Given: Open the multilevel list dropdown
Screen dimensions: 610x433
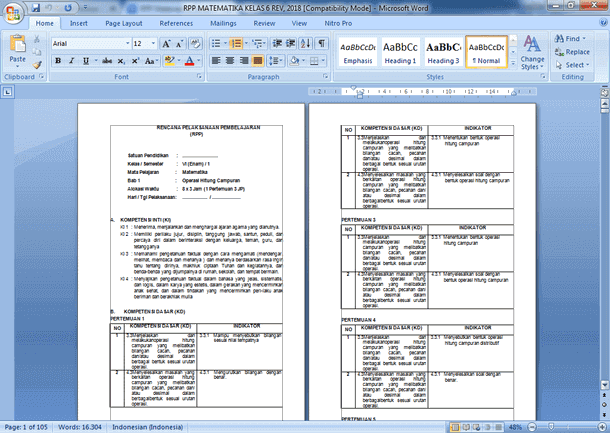Looking at the screenshot, I should [x=258, y=44].
